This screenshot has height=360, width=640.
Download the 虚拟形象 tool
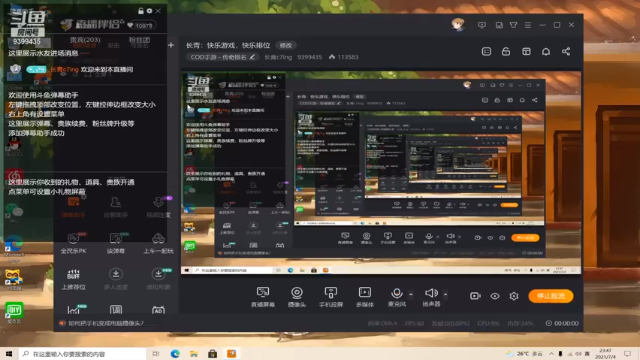pos(158,279)
